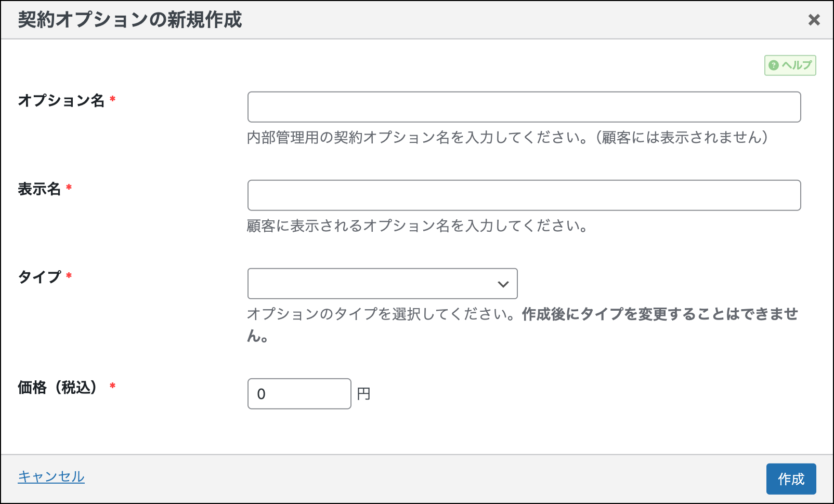Click the 内部管理用 hint under オプション名
The height and width of the screenshot is (504, 834).
[x=507, y=137]
